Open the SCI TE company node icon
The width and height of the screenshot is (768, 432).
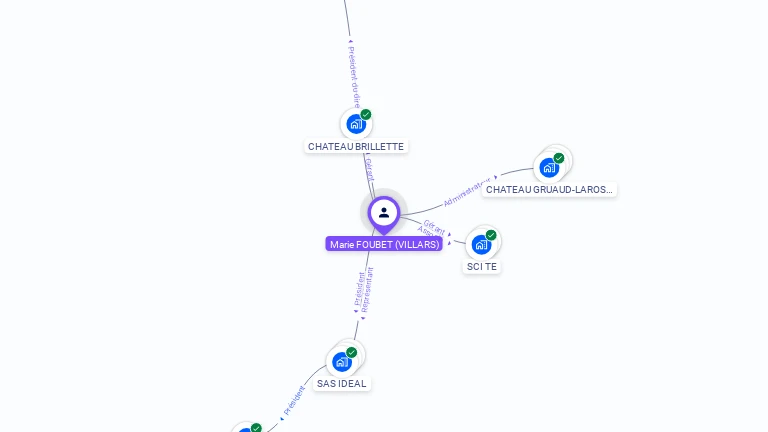(481, 244)
